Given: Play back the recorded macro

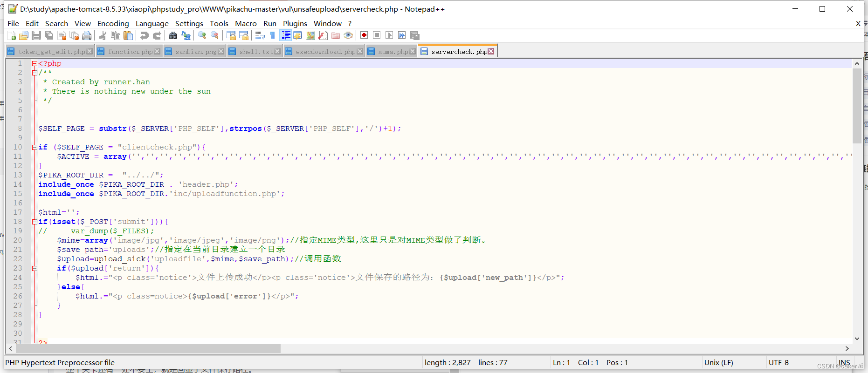Looking at the screenshot, I should (x=389, y=35).
